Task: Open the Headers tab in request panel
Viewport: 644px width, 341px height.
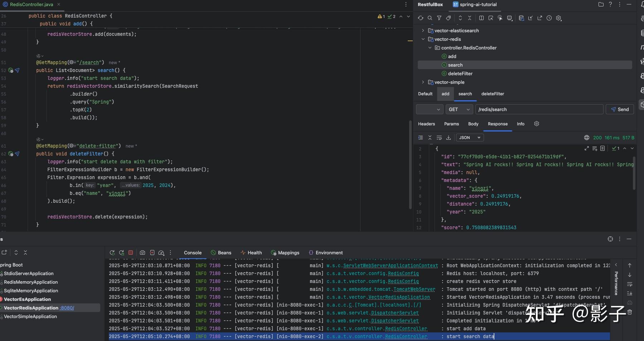Action: click(x=426, y=124)
